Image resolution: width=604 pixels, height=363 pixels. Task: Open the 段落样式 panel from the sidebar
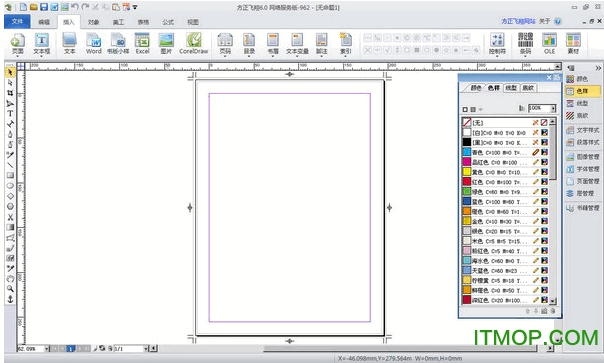[583, 143]
